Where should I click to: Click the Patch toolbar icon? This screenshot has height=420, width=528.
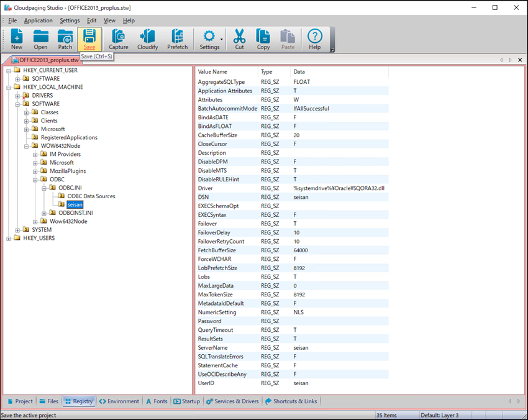tap(65, 39)
